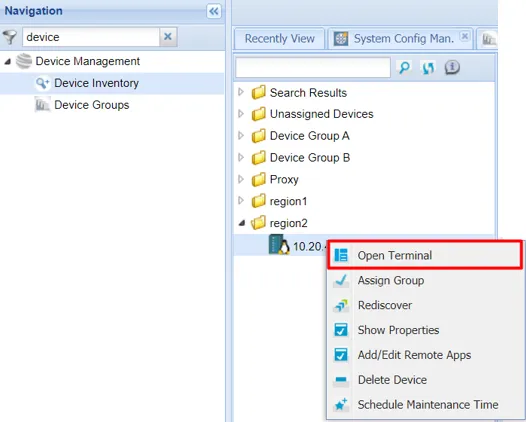526x422 pixels.
Task: Click the Device Groups chart icon
Action: (43, 105)
